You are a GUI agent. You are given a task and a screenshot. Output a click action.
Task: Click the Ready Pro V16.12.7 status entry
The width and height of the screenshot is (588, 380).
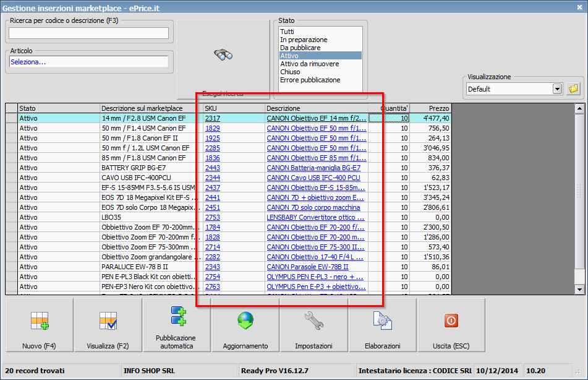tap(275, 371)
